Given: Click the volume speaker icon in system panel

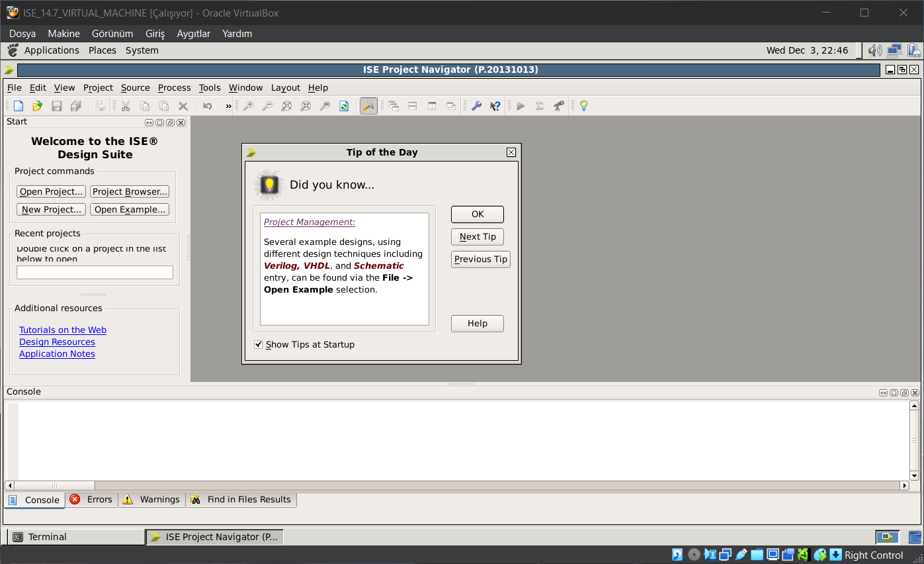Looking at the screenshot, I should point(874,50).
